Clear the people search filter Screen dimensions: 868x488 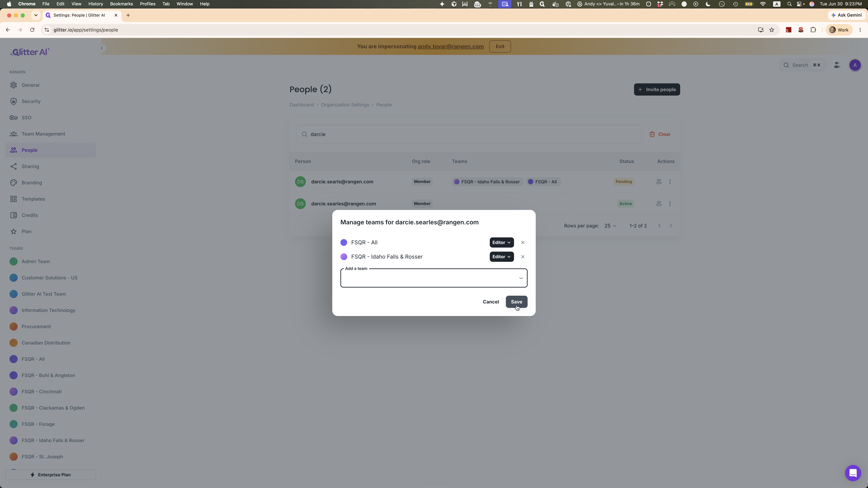click(660, 134)
